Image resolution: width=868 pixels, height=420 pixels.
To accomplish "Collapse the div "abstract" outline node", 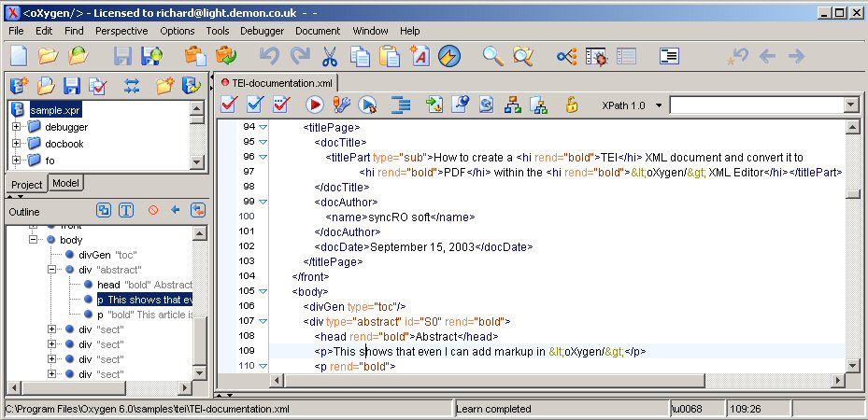I will click(x=52, y=270).
